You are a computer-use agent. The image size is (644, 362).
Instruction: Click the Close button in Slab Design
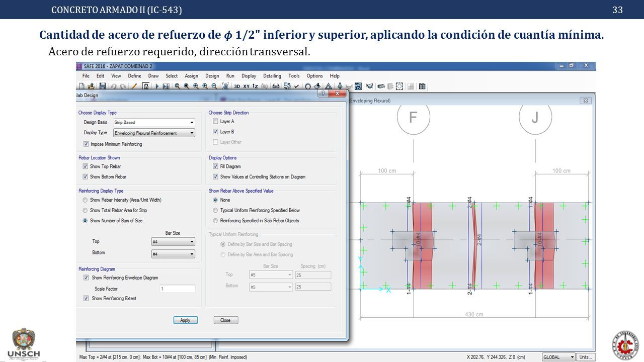click(x=225, y=320)
